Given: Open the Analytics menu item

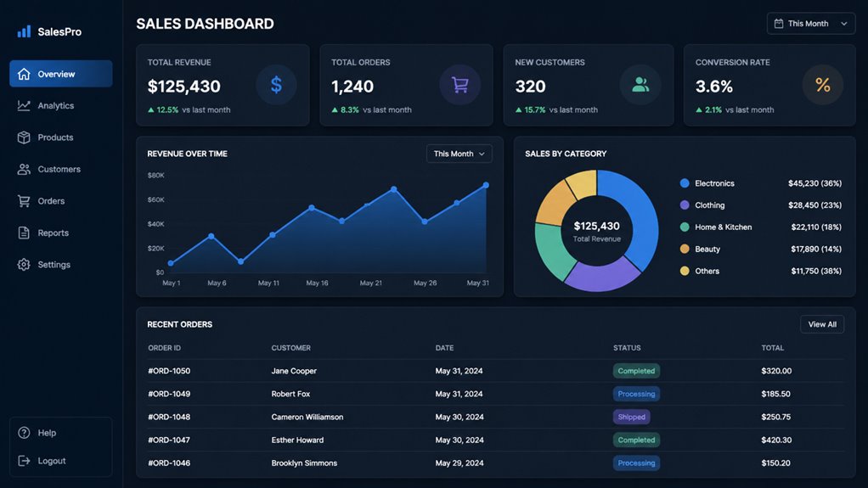Looking at the screenshot, I should click(x=61, y=105).
